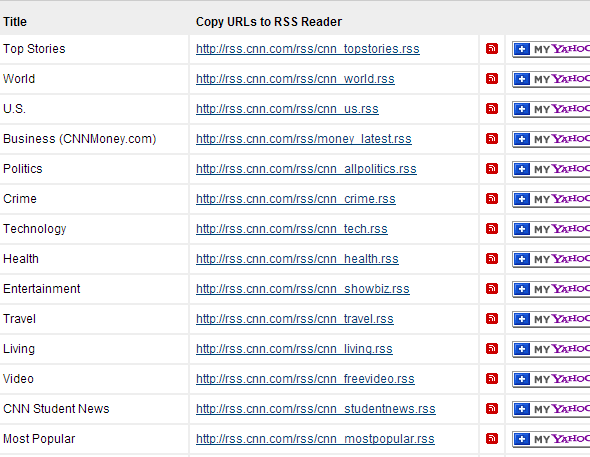This screenshot has width=590, height=457.
Task: Add Business feed to My Yahoo
Action: point(551,140)
